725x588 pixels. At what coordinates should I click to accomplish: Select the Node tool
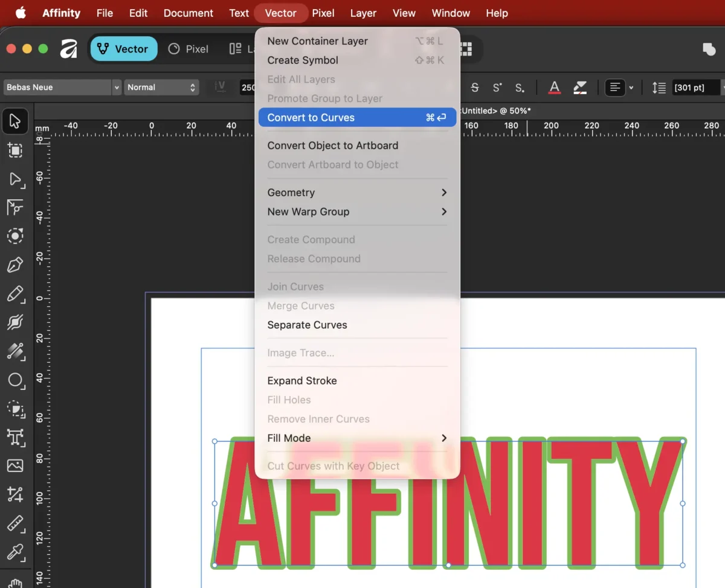[15, 179]
